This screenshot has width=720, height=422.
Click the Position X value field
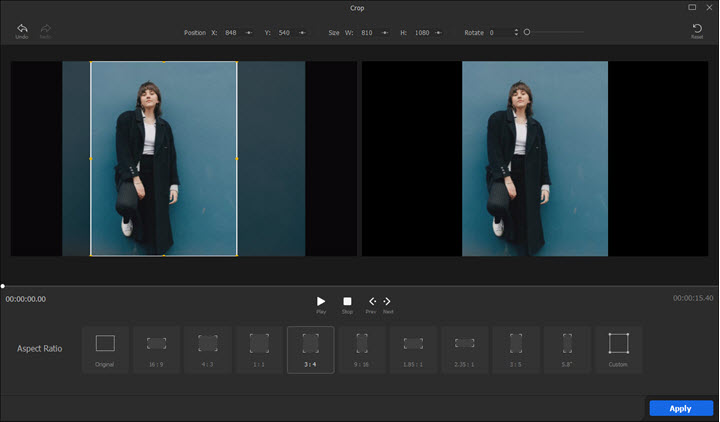click(231, 33)
